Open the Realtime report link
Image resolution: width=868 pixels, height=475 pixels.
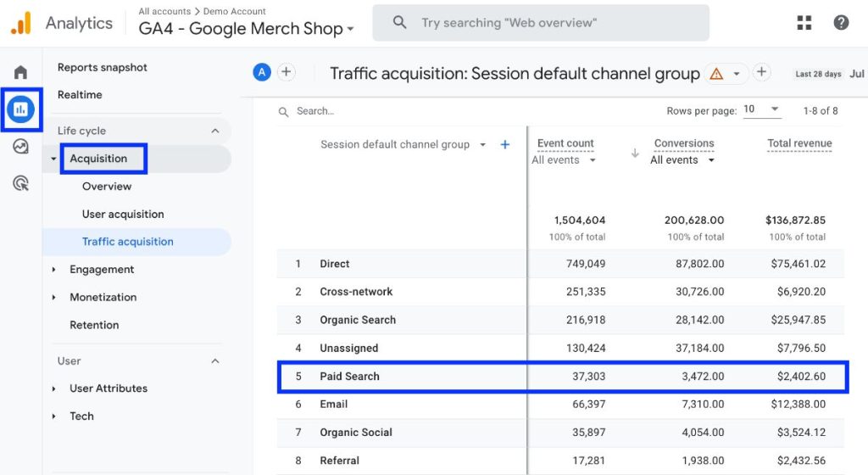click(80, 95)
